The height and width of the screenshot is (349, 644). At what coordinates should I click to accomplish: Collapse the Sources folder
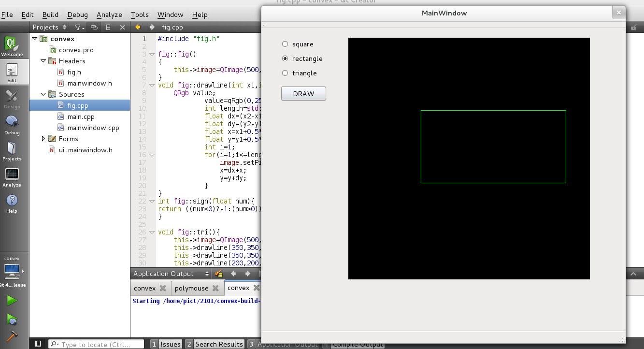[x=43, y=94]
